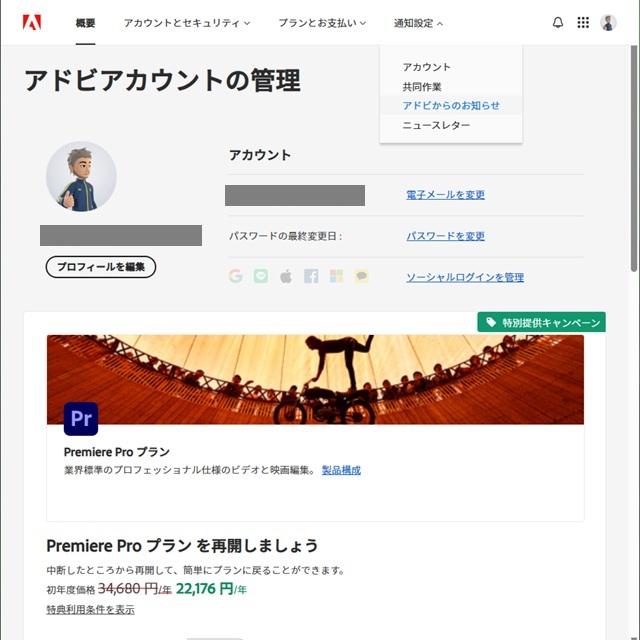Select the 概要 tab
The width and height of the screenshot is (640, 640).
85,23
